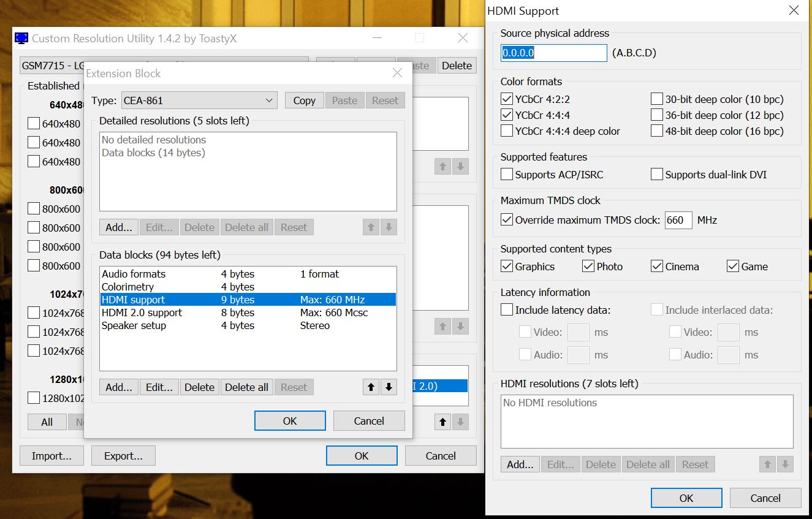812x519 pixels.
Task: Close the Extension Block dialog
Action: coord(397,73)
